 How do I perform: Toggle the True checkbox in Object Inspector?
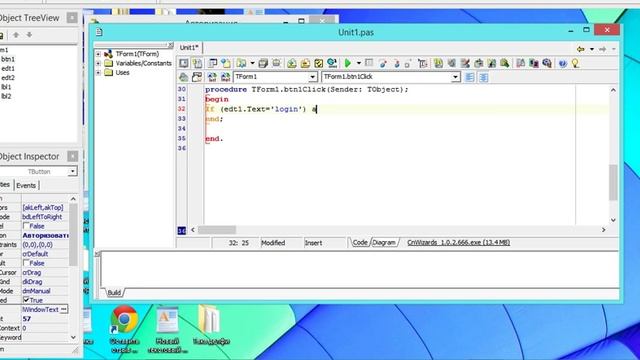[26, 300]
